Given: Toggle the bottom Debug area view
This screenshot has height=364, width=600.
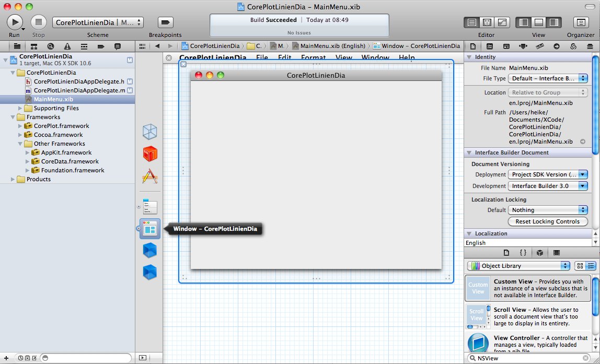Looking at the screenshot, I should coord(538,22).
